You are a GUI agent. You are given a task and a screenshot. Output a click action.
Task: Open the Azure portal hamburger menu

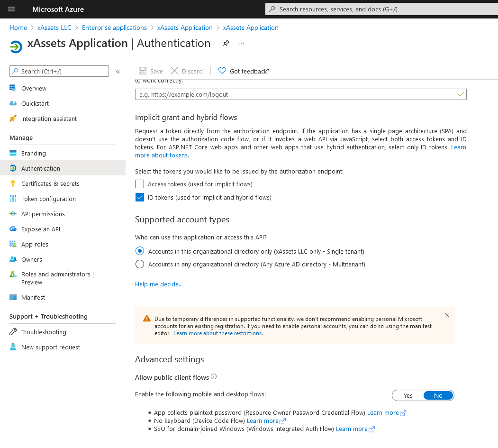pyautogui.click(x=11, y=9)
